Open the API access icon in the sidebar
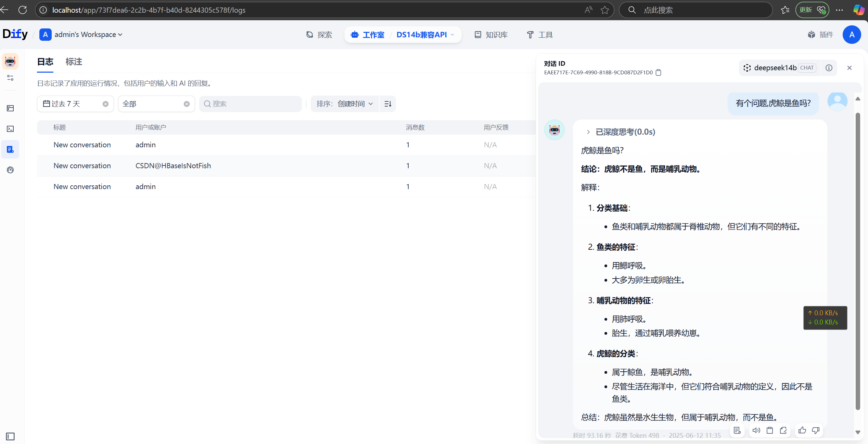 click(10, 129)
